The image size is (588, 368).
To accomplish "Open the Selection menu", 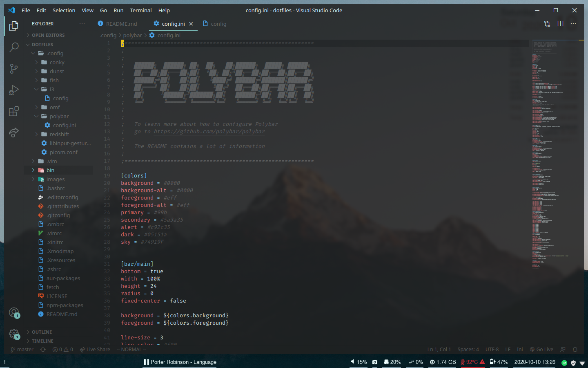I will point(64,10).
